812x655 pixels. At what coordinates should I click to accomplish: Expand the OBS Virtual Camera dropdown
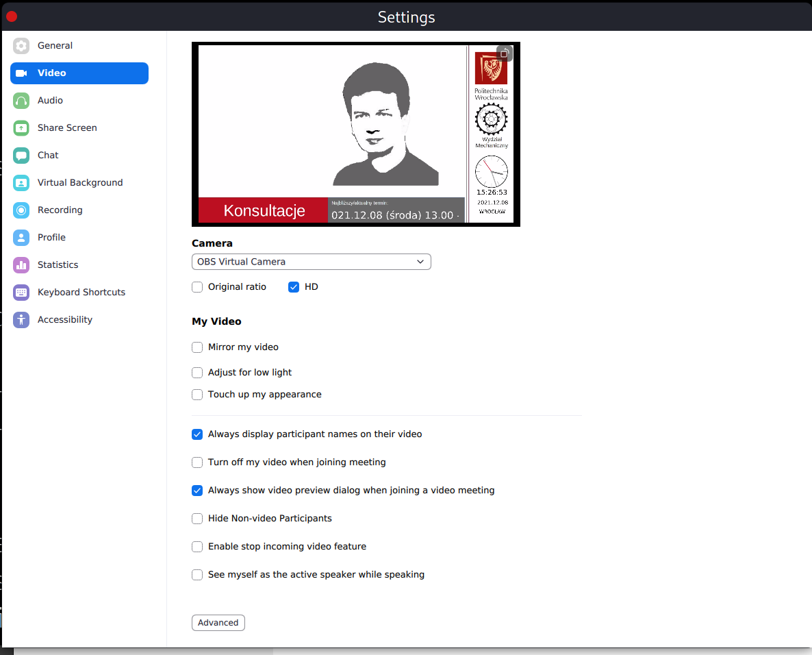click(312, 262)
